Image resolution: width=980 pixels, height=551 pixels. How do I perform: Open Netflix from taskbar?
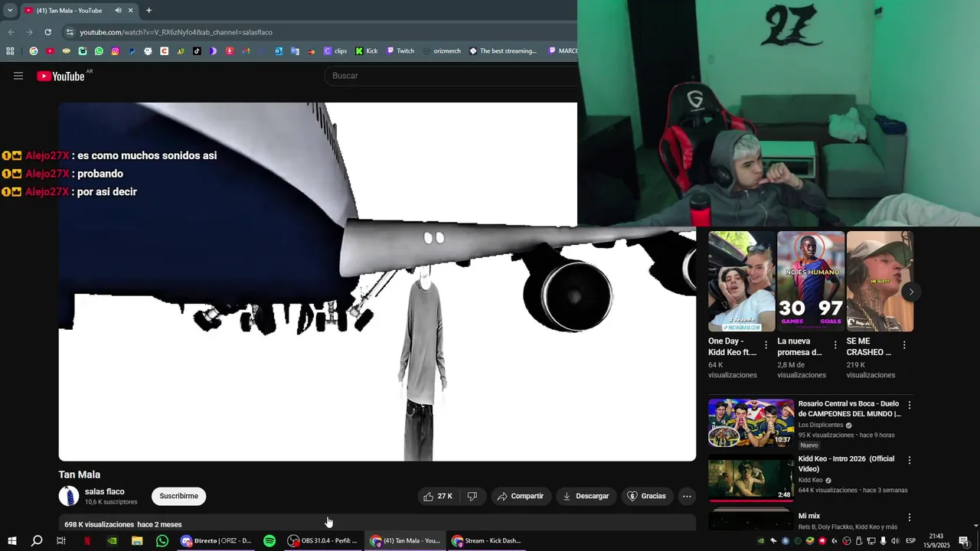tap(87, 540)
